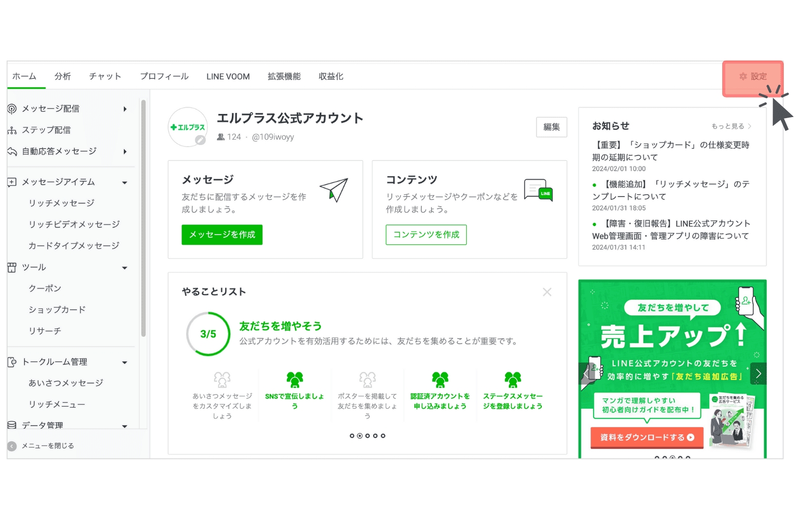Go back with banner left arrow
808x532 pixels.
click(586, 374)
